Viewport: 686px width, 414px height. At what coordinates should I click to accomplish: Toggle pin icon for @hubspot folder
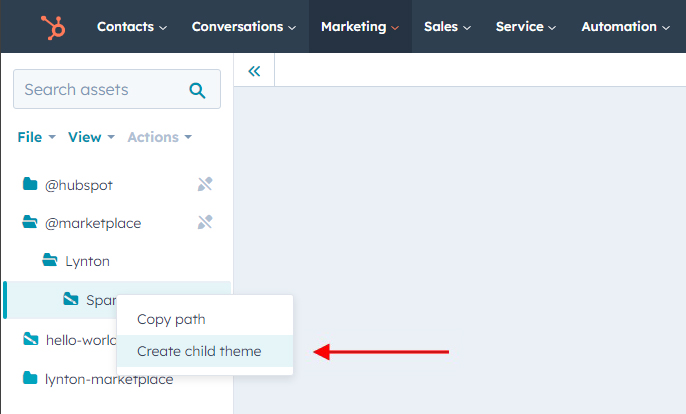click(x=205, y=184)
